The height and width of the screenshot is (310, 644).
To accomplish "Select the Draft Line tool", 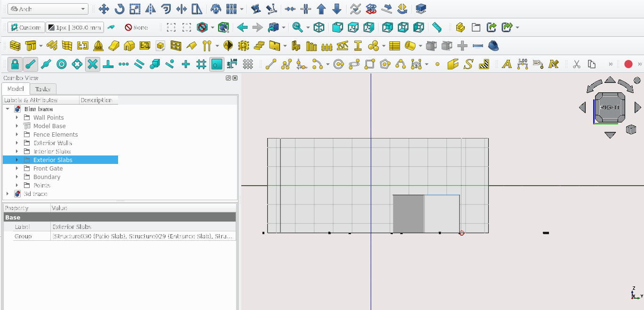I will point(270,64).
